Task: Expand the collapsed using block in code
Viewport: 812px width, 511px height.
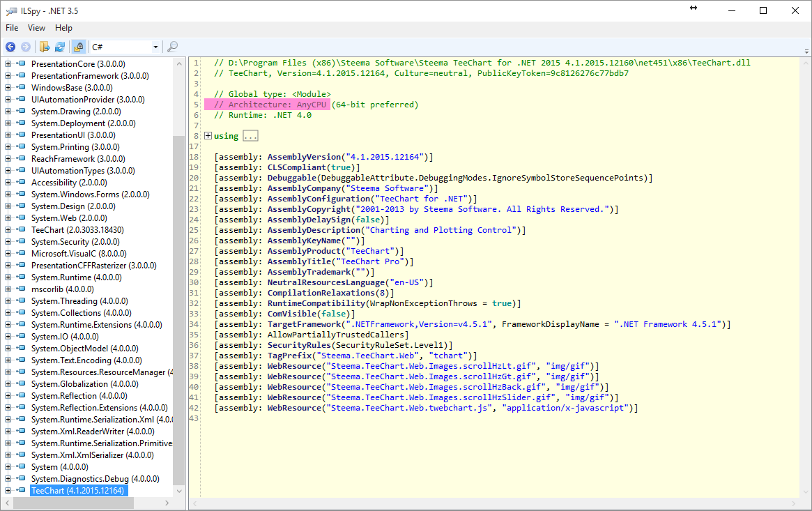Action: pos(208,136)
